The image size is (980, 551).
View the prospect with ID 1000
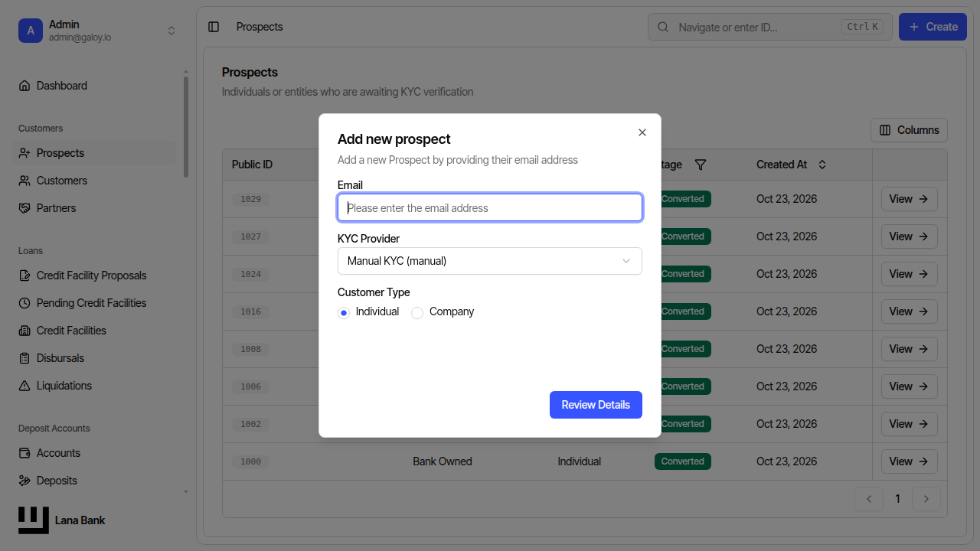(910, 461)
